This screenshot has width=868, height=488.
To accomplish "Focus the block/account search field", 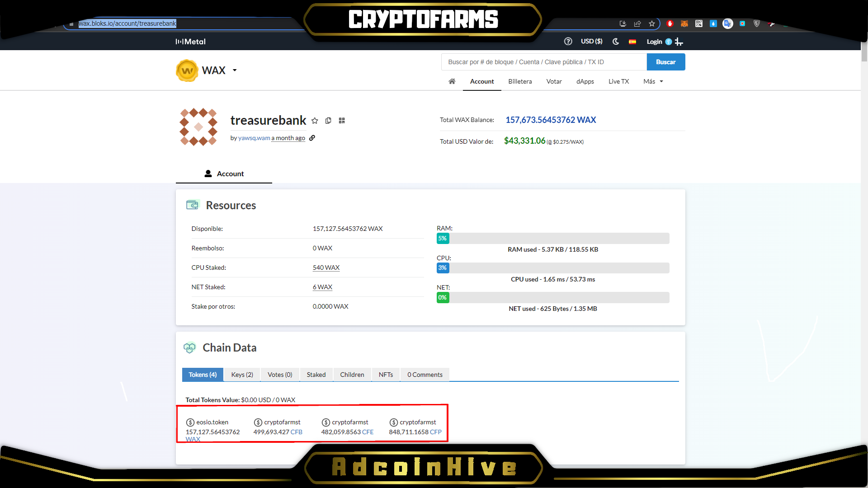I will point(544,62).
